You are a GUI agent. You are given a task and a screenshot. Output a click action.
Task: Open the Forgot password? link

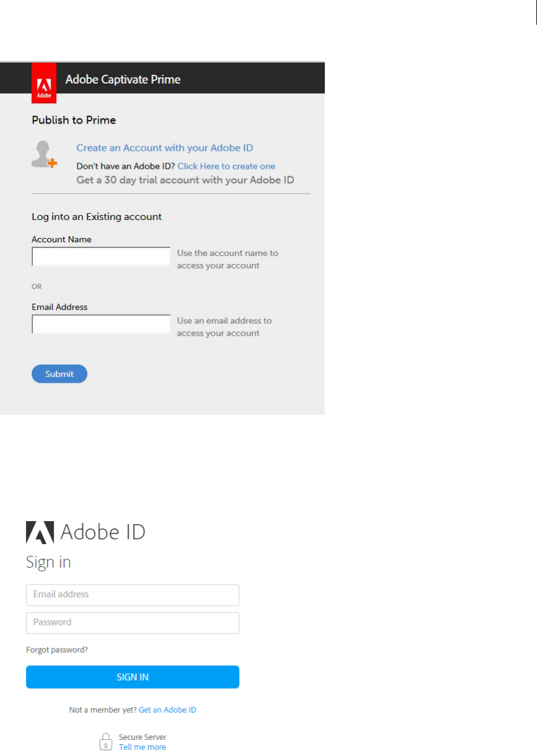57,650
